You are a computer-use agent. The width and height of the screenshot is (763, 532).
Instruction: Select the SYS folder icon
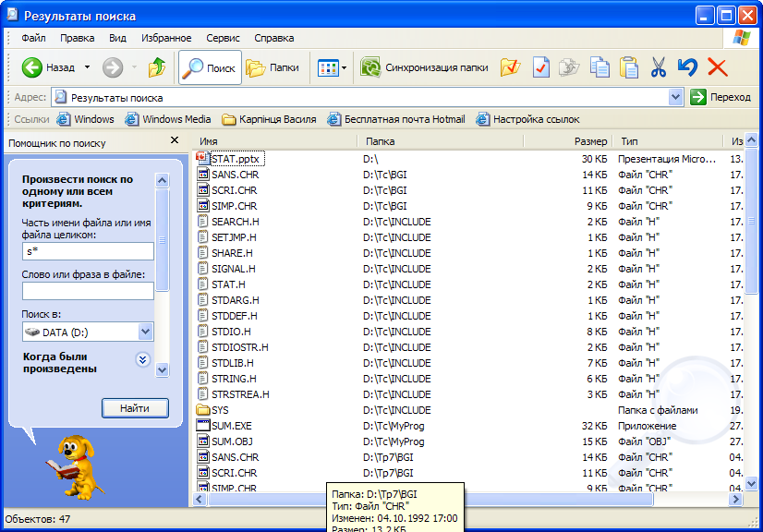tap(203, 410)
